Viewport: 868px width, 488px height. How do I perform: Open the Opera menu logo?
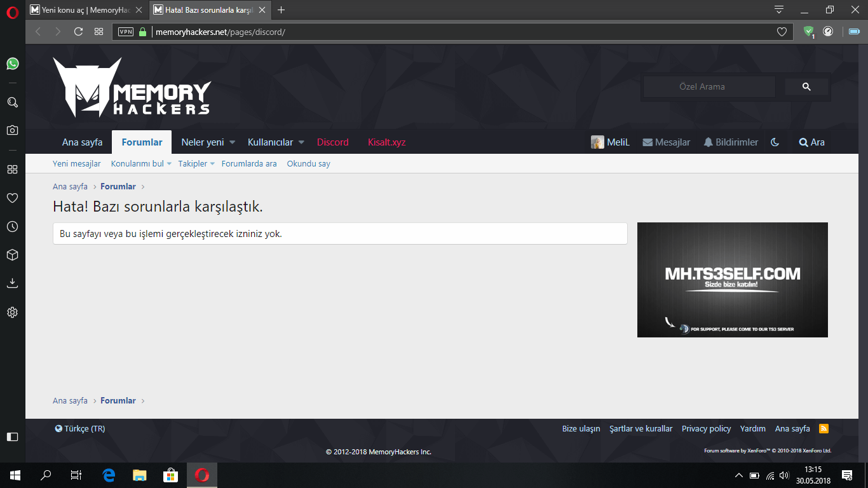tap(12, 11)
